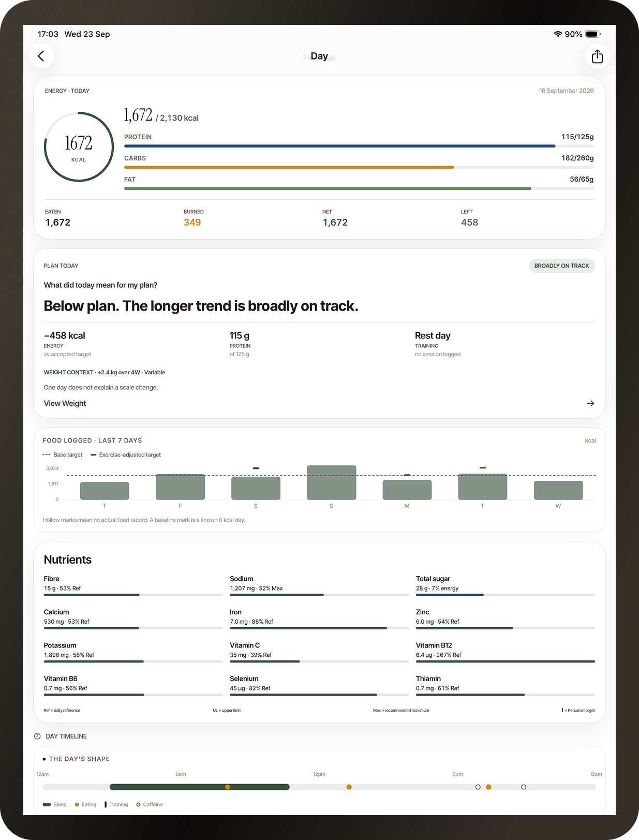The height and width of the screenshot is (840, 639).
Task: Tap the midday eating marker on timeline
Action: [x=349, y=787]
